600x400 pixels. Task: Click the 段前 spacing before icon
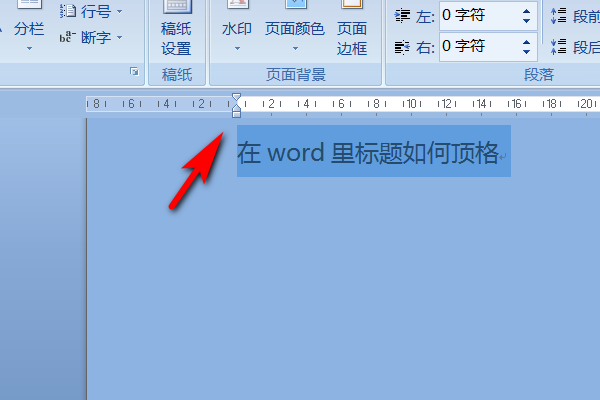(x=558, y=16)
